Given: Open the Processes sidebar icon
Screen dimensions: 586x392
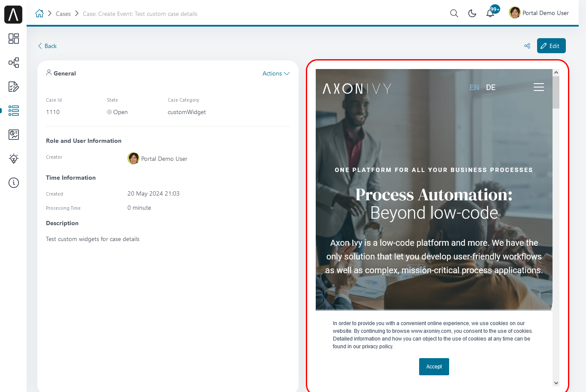Looking at the screenshot, I should (x=14, y=63).
